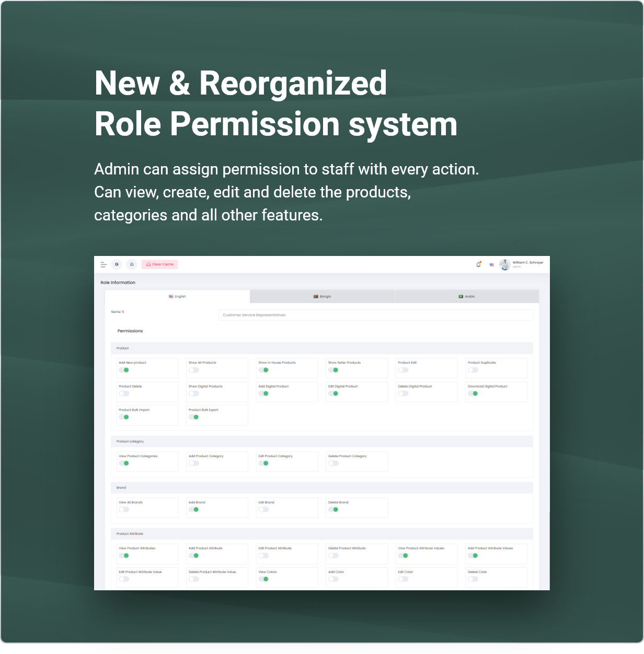Turn on the Product Edit permission

coord(403,370)
